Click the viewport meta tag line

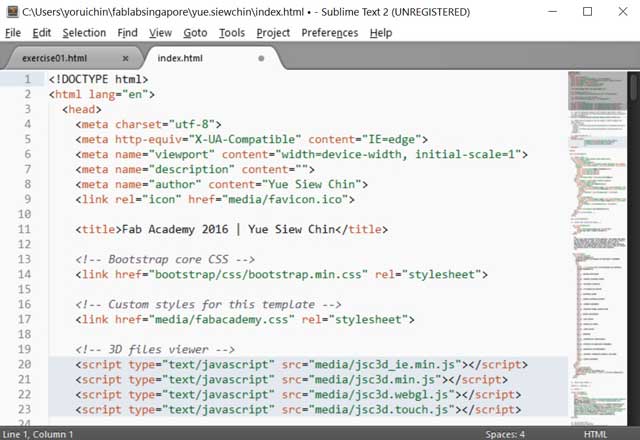click(302, 154)
